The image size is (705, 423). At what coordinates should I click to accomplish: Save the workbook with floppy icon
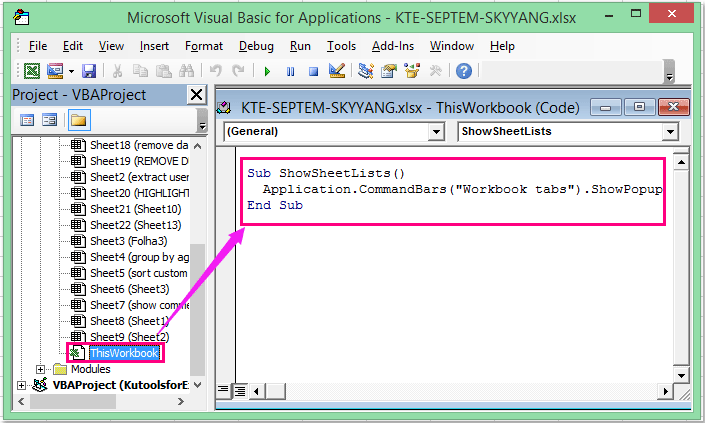coord(89,71)
